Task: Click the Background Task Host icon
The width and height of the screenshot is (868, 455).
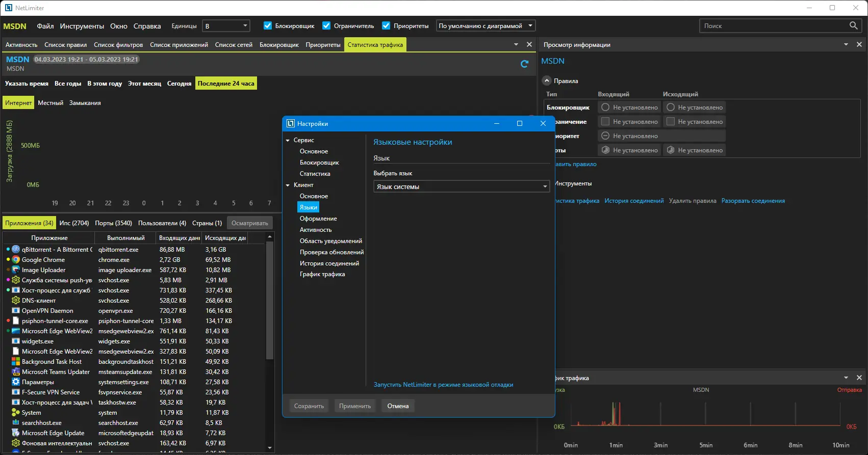Action: [x=16, y=362]
